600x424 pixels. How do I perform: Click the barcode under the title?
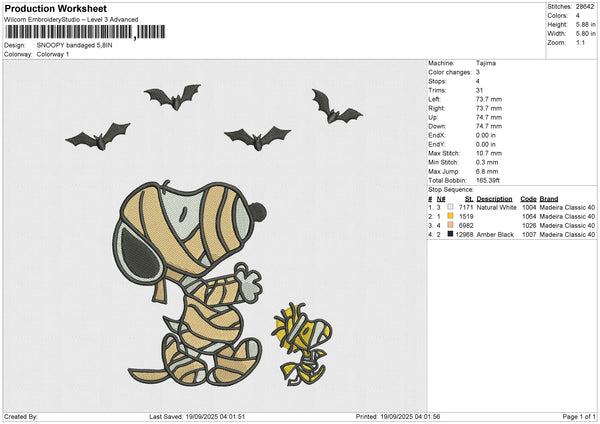(82, 33)
